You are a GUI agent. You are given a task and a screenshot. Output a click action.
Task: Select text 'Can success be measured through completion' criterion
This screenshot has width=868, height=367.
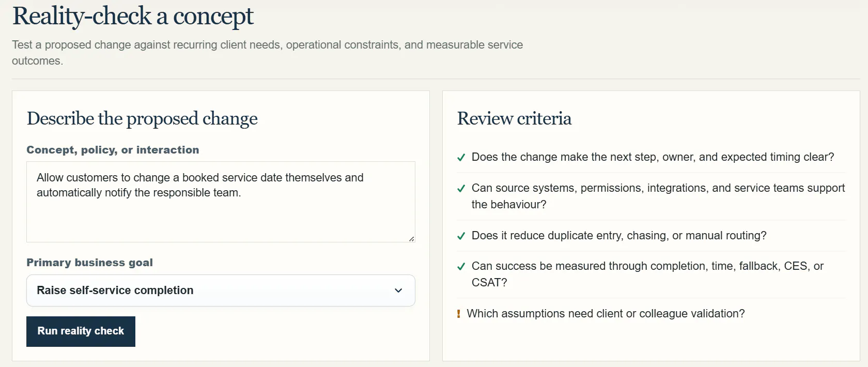(647, 274)
